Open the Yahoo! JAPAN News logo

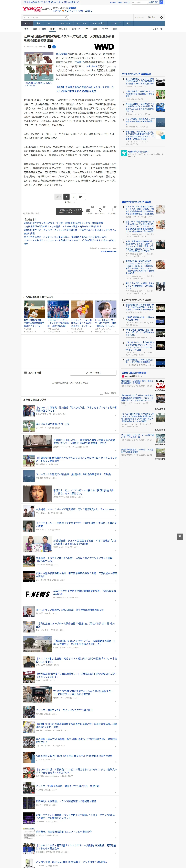pyautogui.click(x=37, y=9)
